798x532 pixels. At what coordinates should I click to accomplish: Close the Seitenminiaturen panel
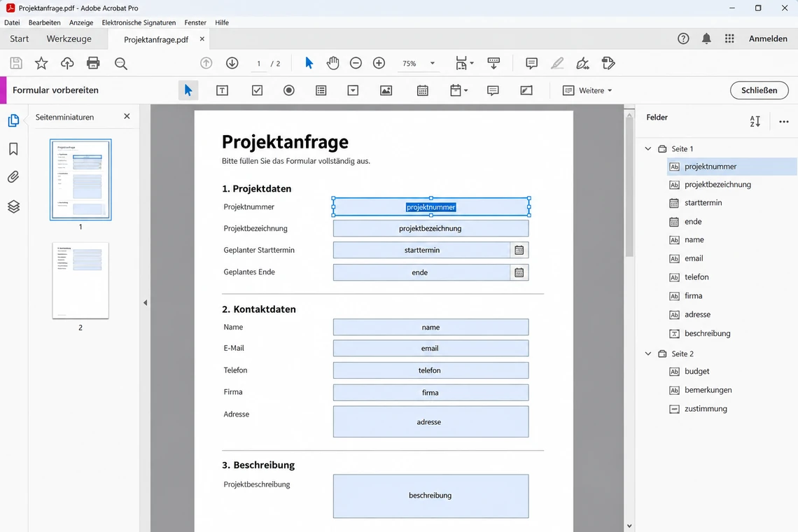[127, 116]
